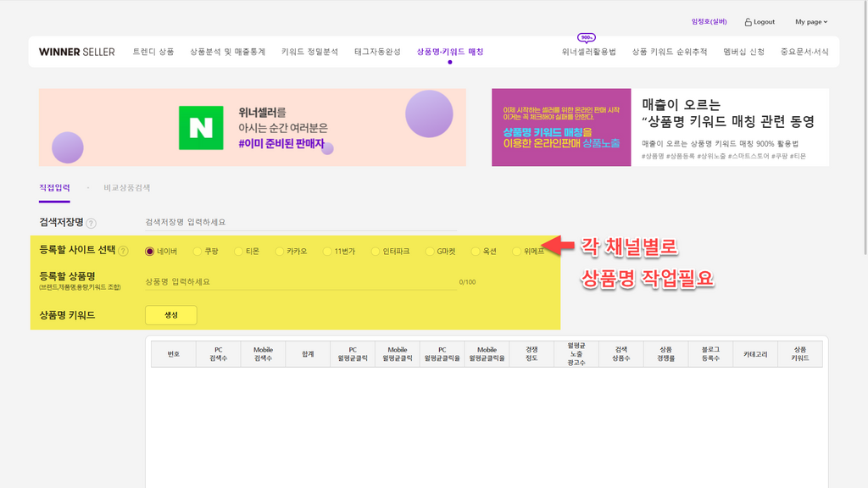The image size is (868, 488).
Task: Click the #이미 준비된 판매자 banner text
Action: tap(281, 144)
